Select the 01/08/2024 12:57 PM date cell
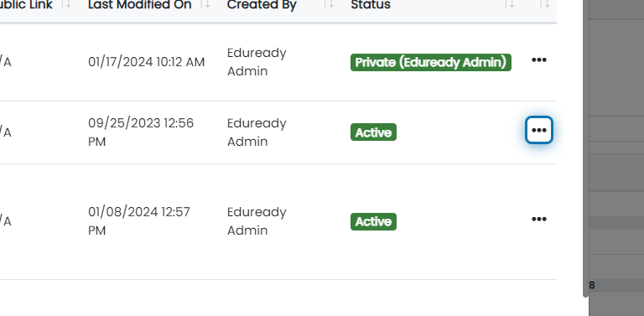 pyautogui.click(x=139, y=221)
